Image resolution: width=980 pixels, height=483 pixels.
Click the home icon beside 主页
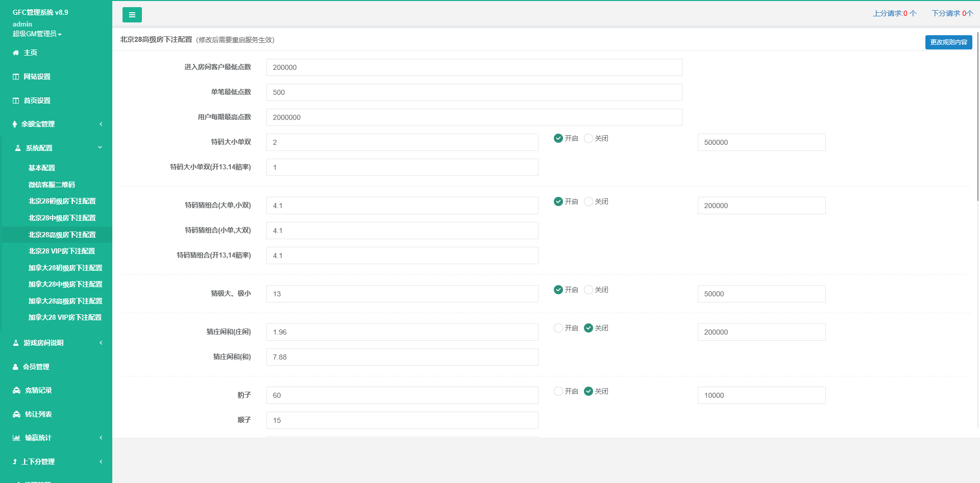click(x=16, y=53)
